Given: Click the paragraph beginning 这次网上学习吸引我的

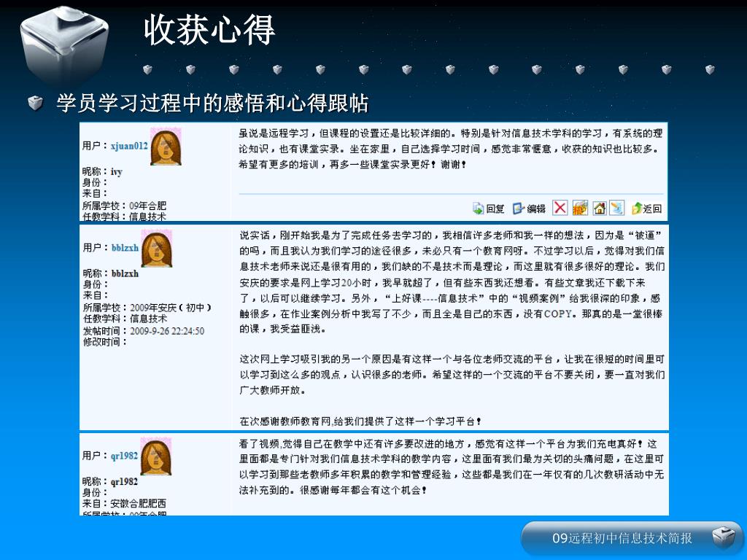Looking at the screenshot, I should pos(452,375).
